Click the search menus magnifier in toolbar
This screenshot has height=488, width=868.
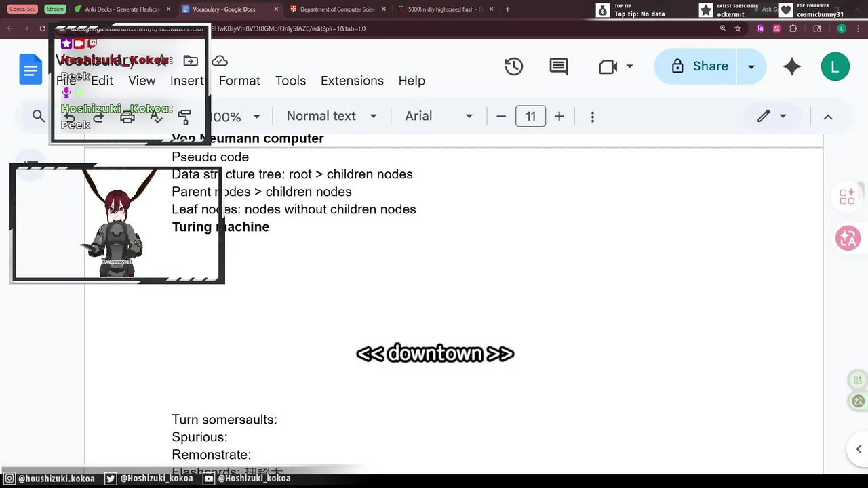point(39,116)
